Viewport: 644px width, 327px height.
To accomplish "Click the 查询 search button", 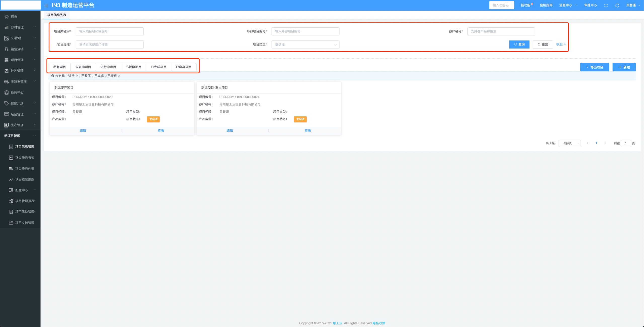I will coord(519,44).
